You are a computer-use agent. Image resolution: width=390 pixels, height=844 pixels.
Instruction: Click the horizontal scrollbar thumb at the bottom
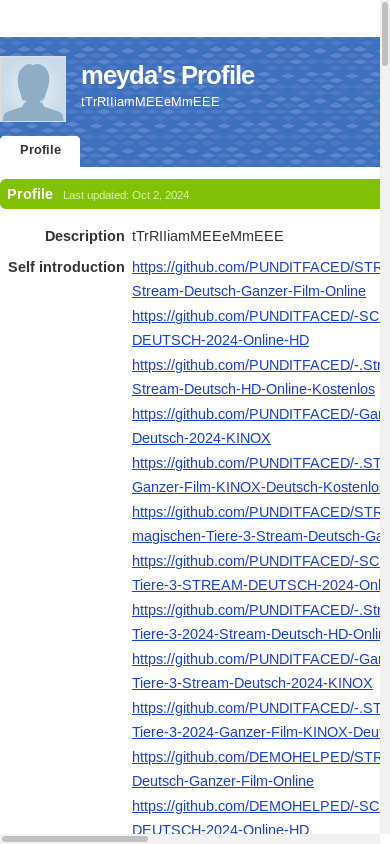tap(75, 839)
